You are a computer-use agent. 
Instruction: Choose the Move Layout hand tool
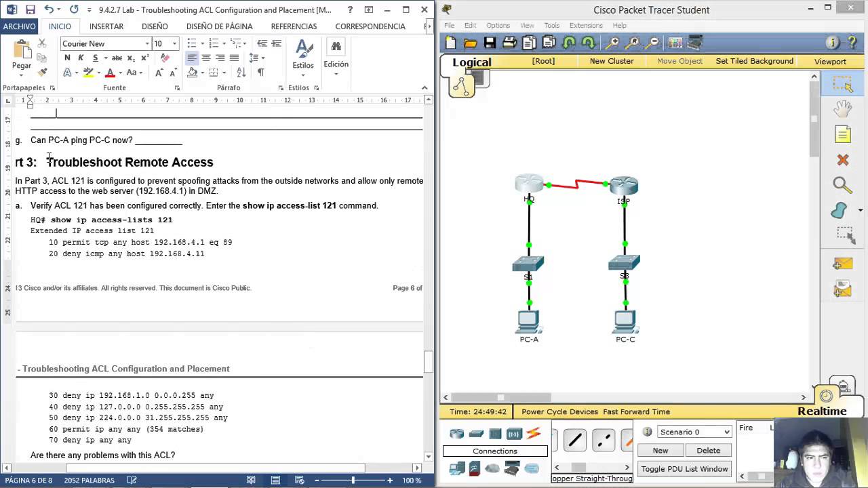coord(843,109)
